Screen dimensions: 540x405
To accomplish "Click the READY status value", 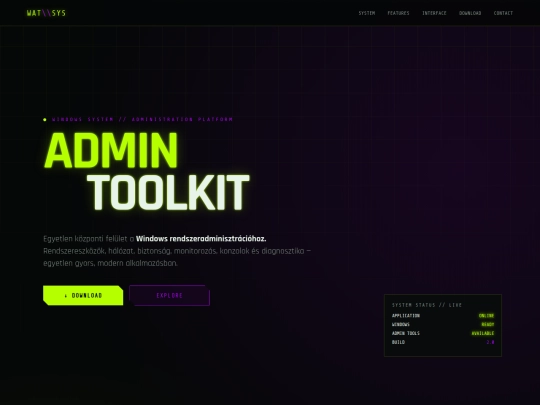I will tap(488, 324).
